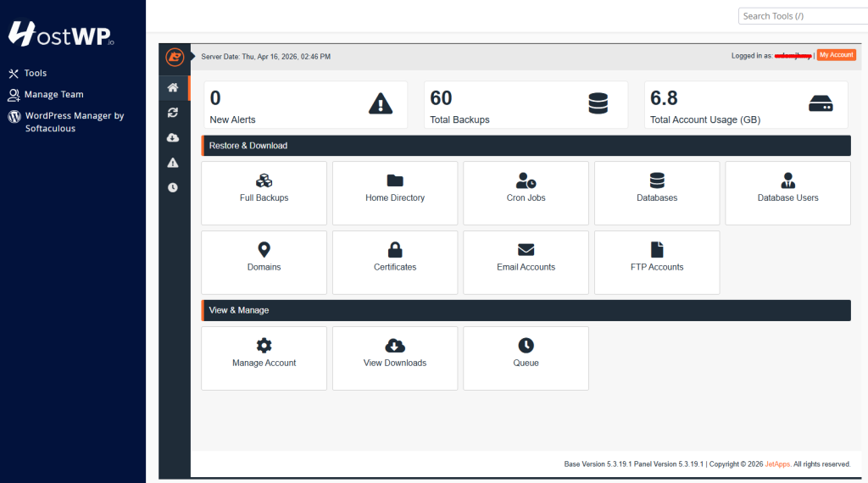Viewport: 868px width, 483px height.
Task: Open the warning triangle sidebar icon
Action: click(x=173, y=163)
